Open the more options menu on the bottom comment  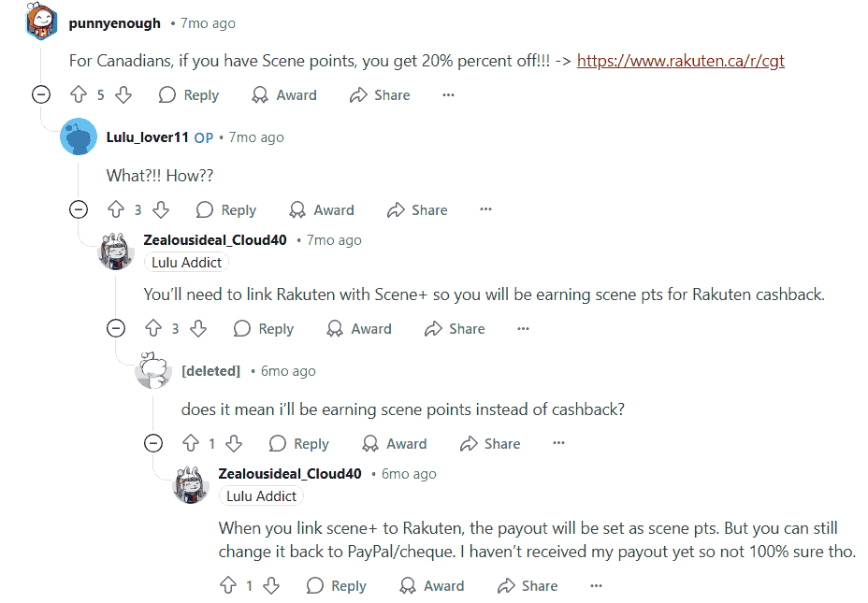[596, 585]
